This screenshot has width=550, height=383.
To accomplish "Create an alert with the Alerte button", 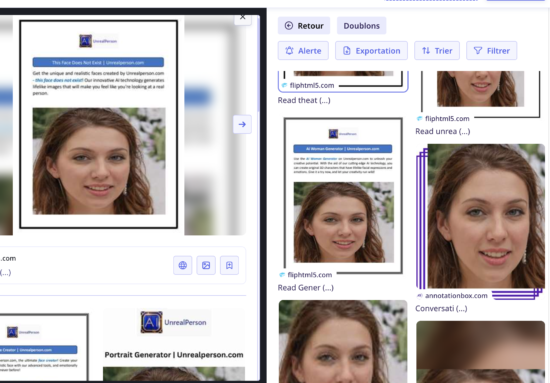I will pos(303,51).
